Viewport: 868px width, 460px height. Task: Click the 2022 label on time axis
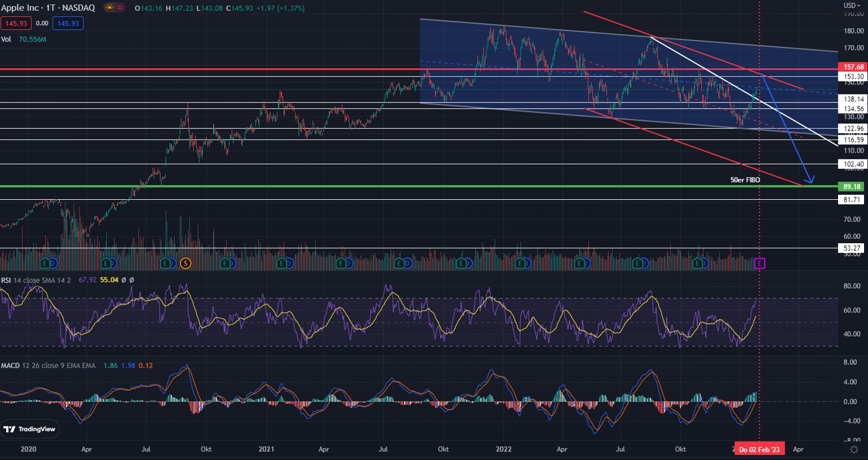[x=503, y=449]
